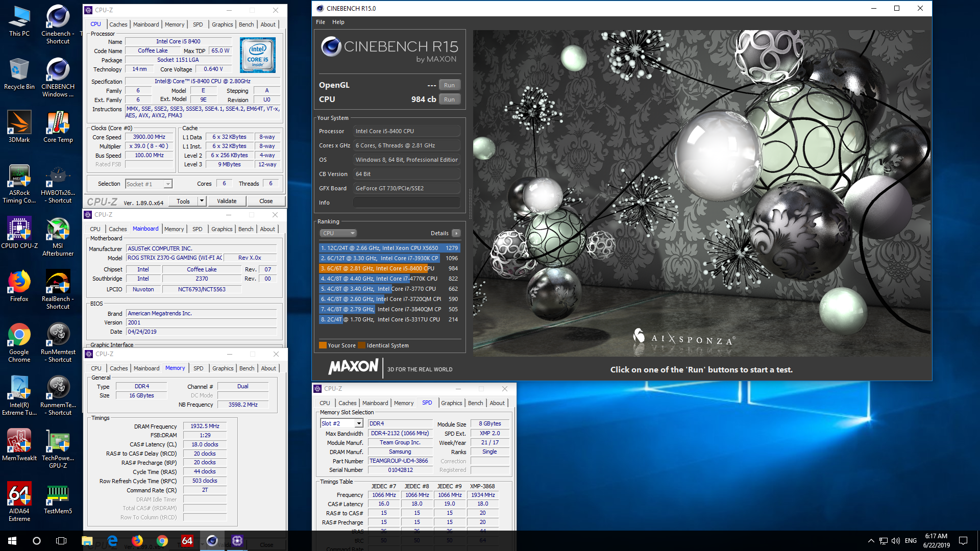Select Xeon X5650 ranking row
Screen dimensions: 980x551
(389, 248)
